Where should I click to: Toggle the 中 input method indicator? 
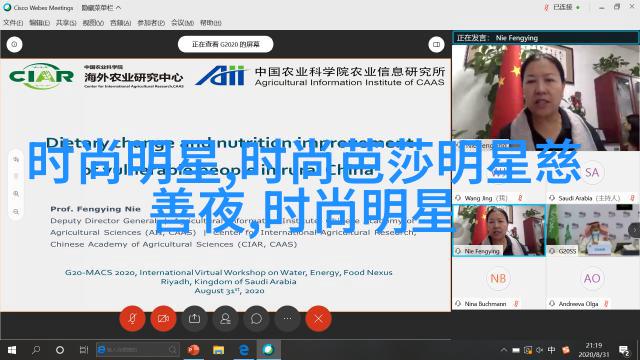pos(551,350)
